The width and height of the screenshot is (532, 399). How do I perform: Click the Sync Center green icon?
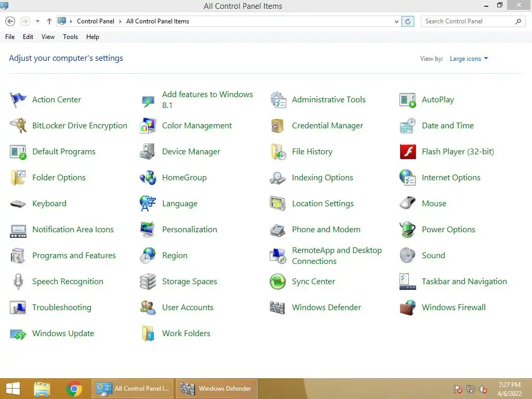278,282
